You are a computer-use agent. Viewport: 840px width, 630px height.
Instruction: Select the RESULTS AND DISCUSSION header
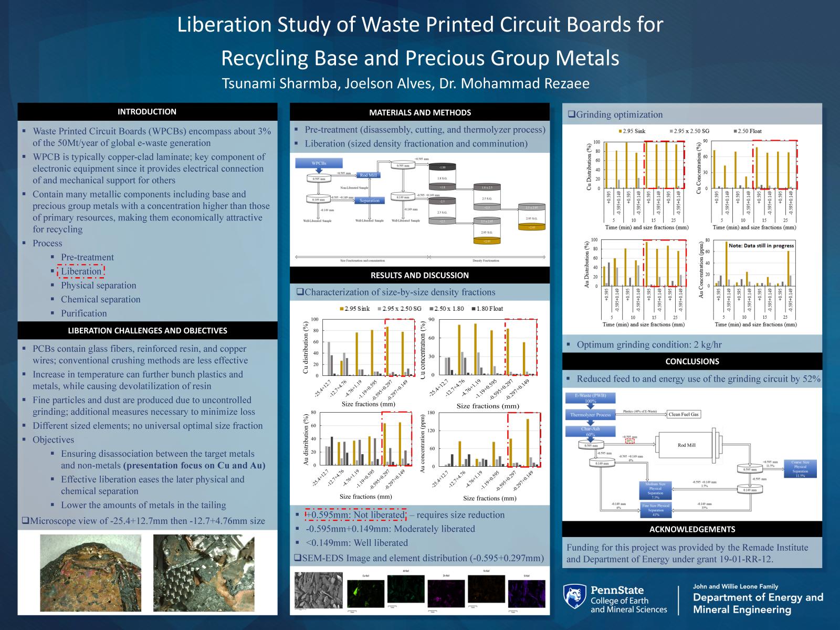[x=420, y=275]
